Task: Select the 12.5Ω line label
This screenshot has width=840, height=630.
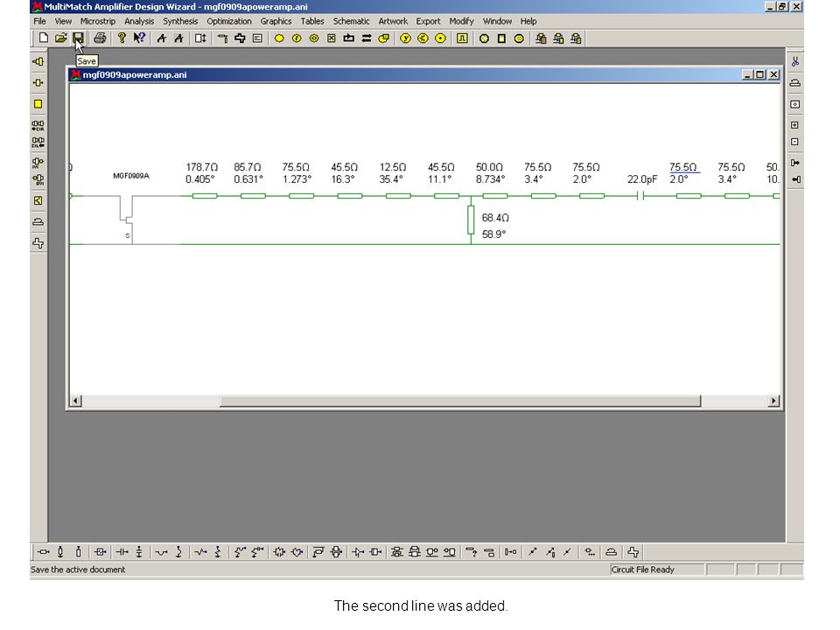Action: point(393,167)
